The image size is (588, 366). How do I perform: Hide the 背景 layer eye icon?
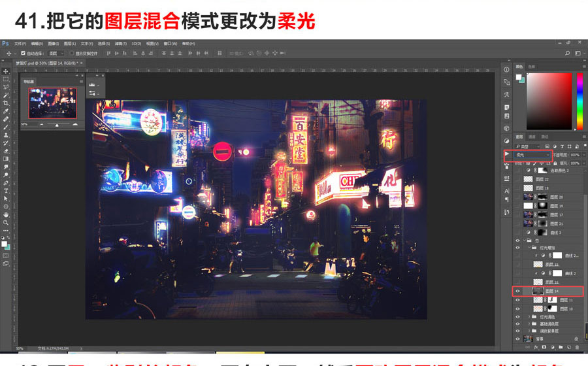[518, 339]
